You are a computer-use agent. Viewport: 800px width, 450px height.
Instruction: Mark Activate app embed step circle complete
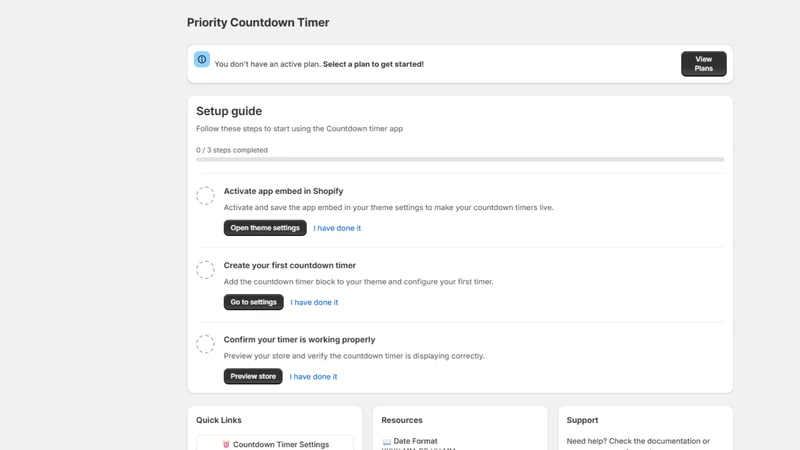point(206,195)
